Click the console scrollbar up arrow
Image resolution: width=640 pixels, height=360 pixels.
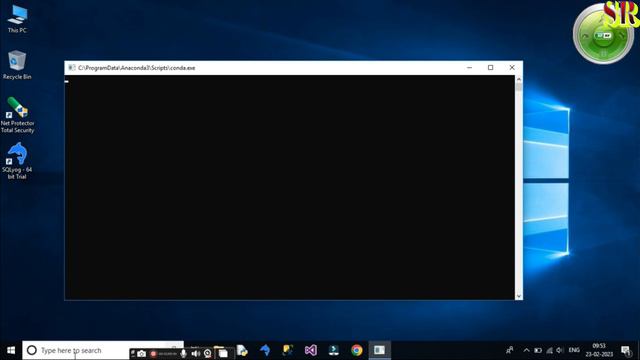pos(519,79)
